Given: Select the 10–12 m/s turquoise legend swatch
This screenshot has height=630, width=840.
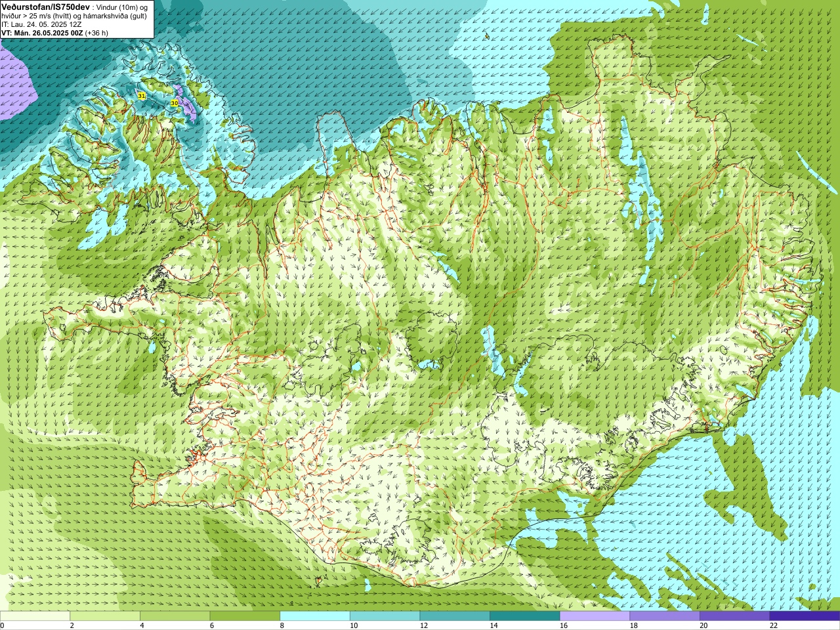Looking at the screenshot, I should pos(385,616).
